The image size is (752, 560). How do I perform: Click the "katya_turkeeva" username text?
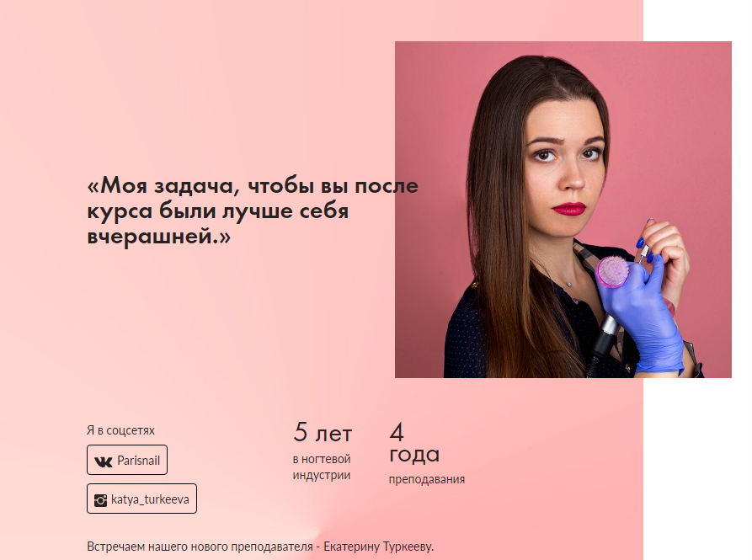coord(150,499)
